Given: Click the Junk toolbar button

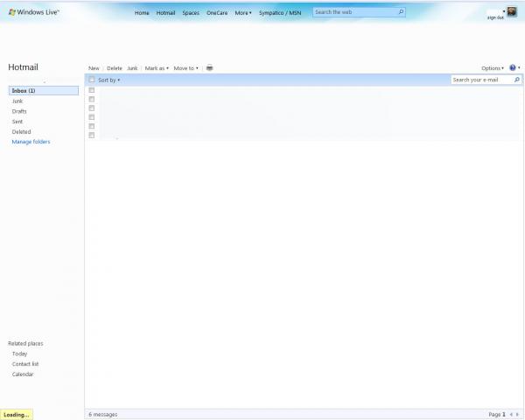Looking at the screenshot, I should 132,68.
